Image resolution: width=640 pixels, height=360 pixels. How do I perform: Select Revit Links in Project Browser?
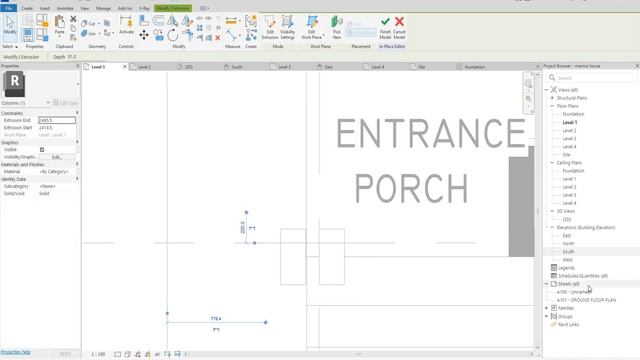point(568,324)
